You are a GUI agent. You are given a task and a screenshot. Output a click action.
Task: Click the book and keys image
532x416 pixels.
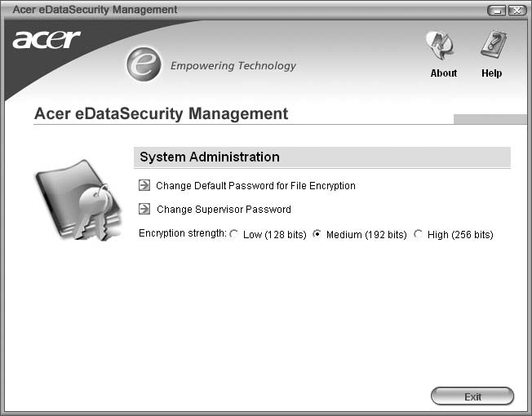coord(78,200)
